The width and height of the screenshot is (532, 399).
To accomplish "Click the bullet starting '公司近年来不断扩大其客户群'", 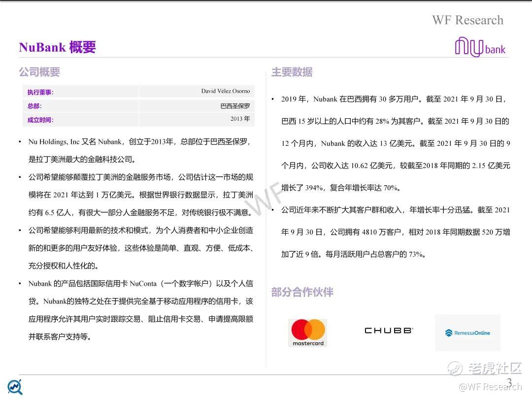I will click(x=396, y=210).
